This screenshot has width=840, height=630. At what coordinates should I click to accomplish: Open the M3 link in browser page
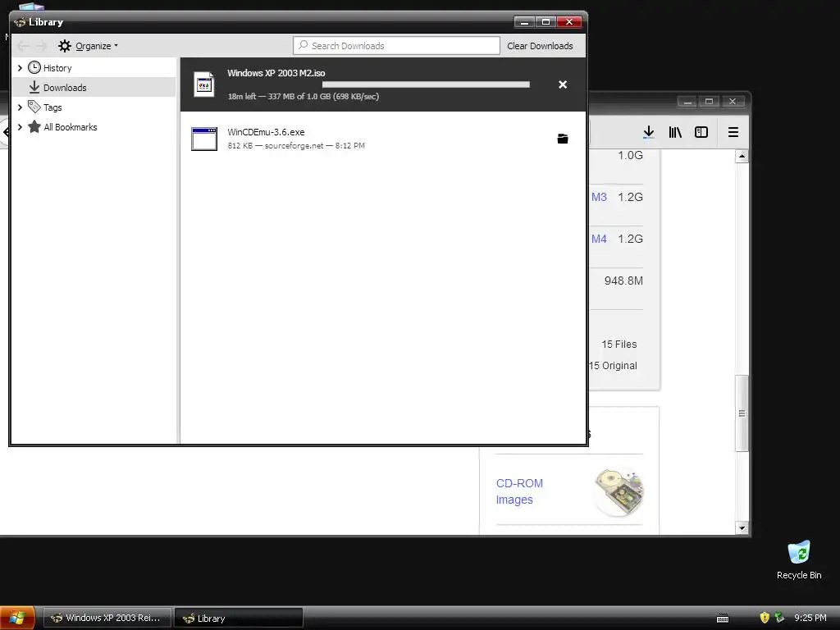click(599, 197)
